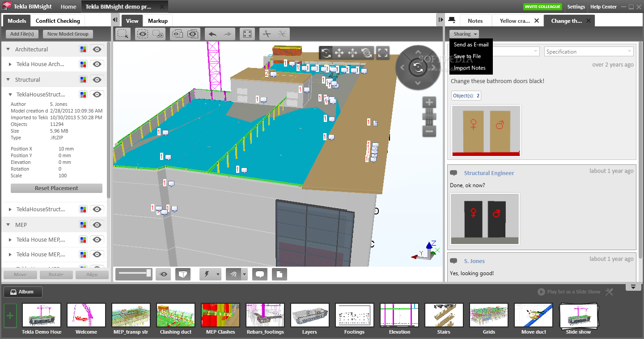The height and width of the screenshot is (339, 644).
Task: Click the remove clip planes icon
Action: coord(282,34)
